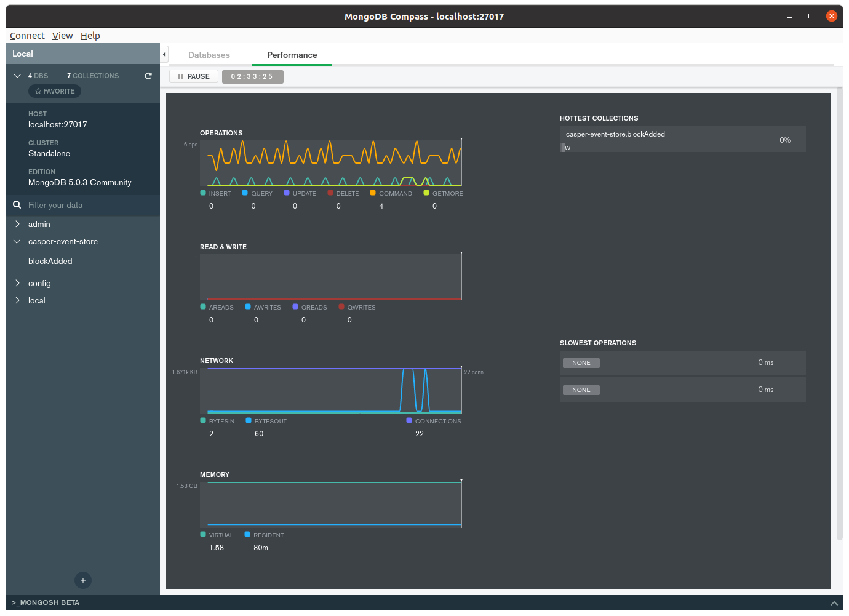Click the QUERY legend color swatch
This screenshot has height=616, width=849.
click(245, 193)
